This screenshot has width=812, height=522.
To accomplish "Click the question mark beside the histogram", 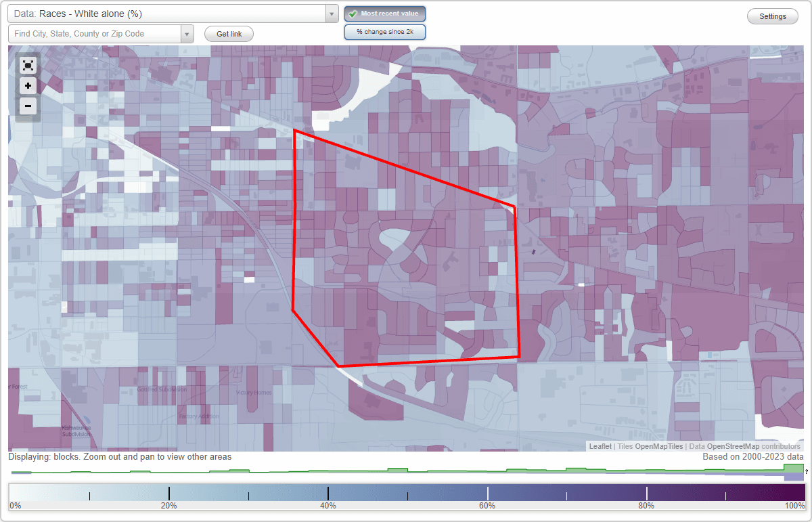I will click(807, 472).
